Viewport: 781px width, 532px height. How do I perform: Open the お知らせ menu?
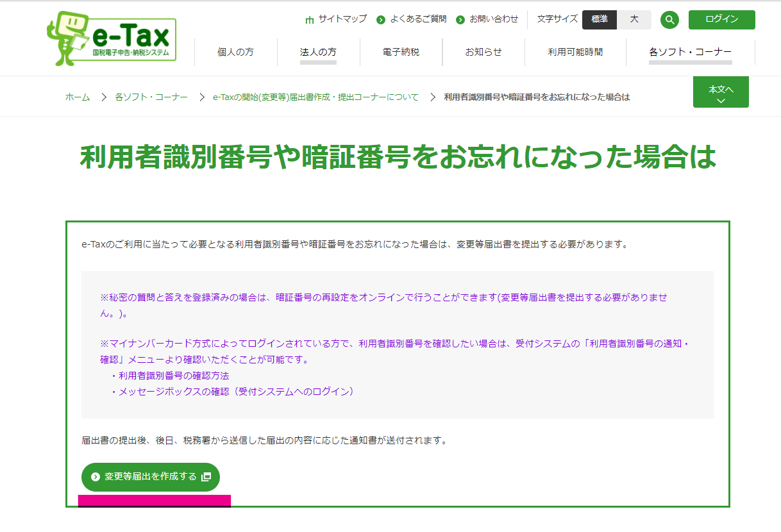click(x=483, y=52)
